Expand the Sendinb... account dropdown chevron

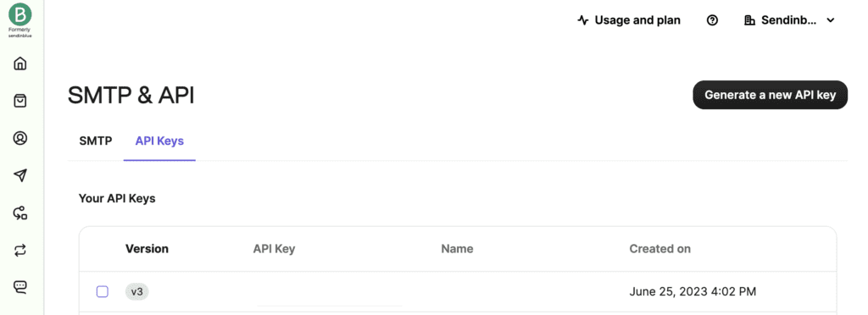[x=830, y=20]
